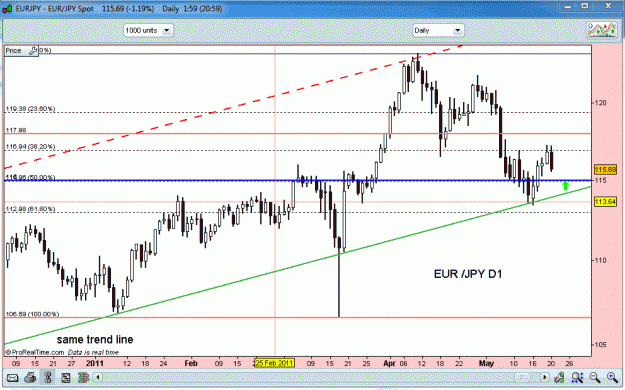Toggle the chain link charts icon
The image size is (625, 390).
pos(48,377)
